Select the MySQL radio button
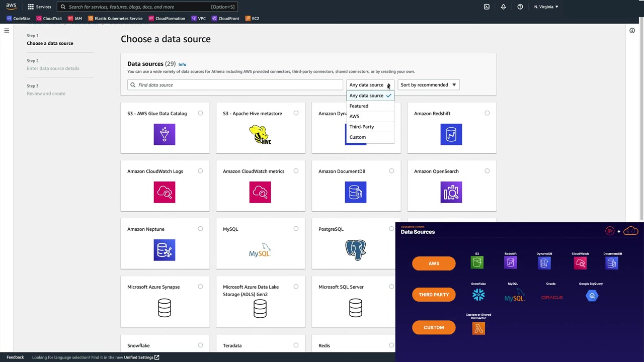Viewport: 644px width, 362px height. 296,229
